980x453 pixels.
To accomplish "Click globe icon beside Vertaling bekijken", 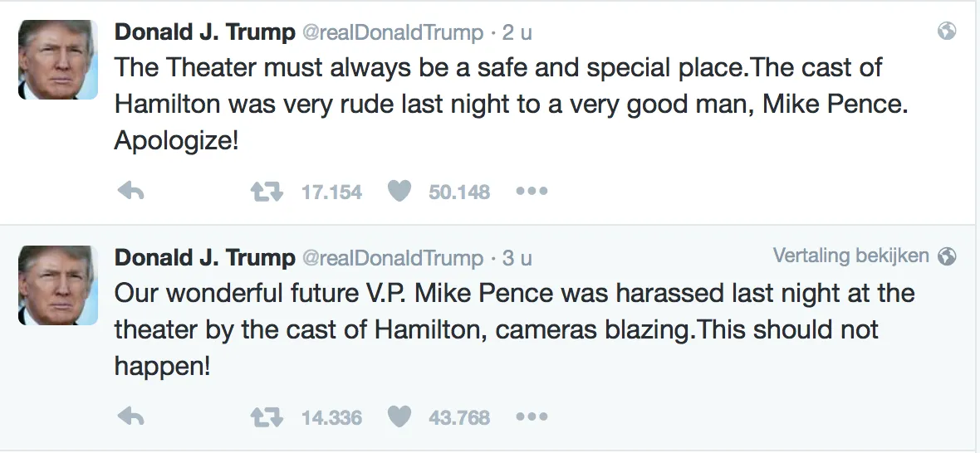I will [947, 256].
